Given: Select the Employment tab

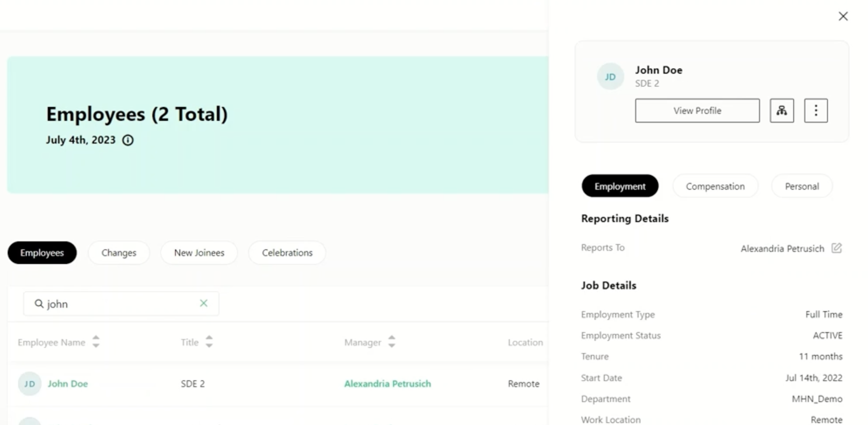Looking at the screenshot, I should tap(620, 186).
